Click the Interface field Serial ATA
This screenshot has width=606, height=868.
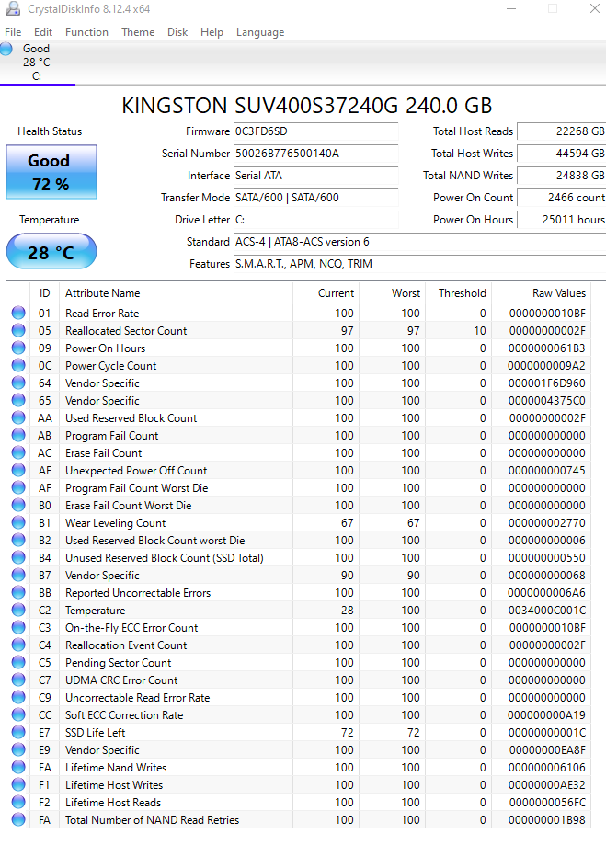coord(315,176)
